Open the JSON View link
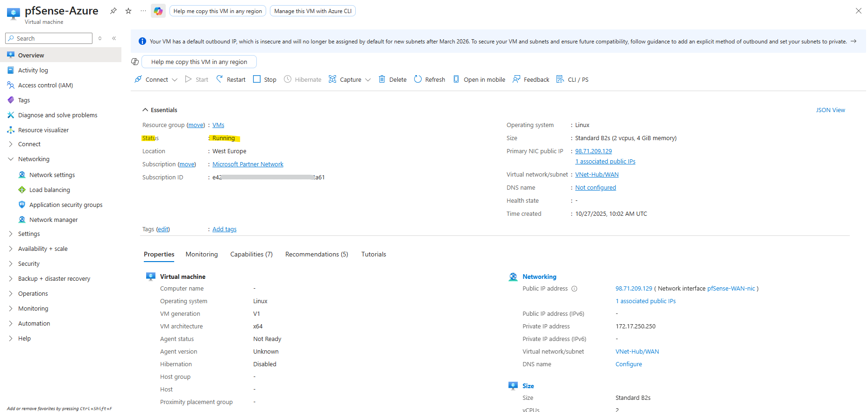 pos(830,110)
